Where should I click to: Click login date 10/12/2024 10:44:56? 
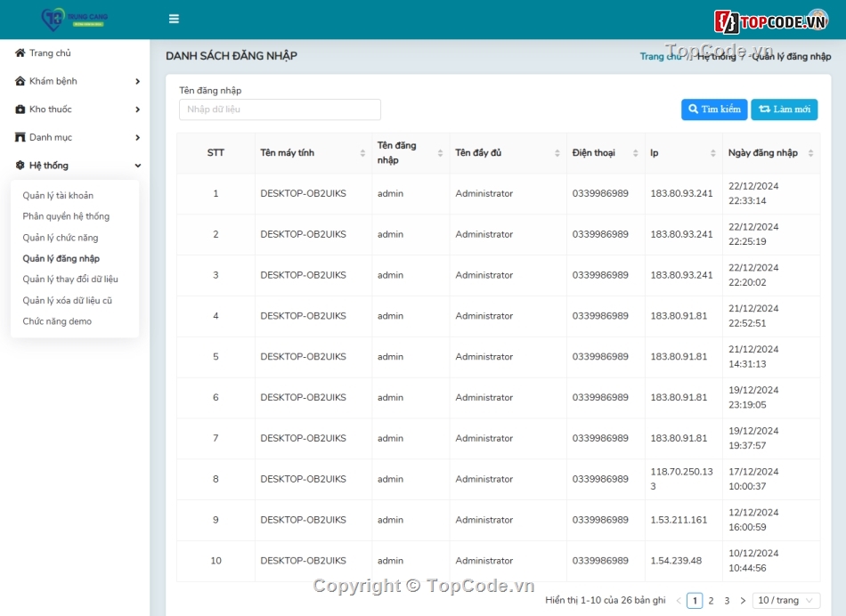point(753,561)
